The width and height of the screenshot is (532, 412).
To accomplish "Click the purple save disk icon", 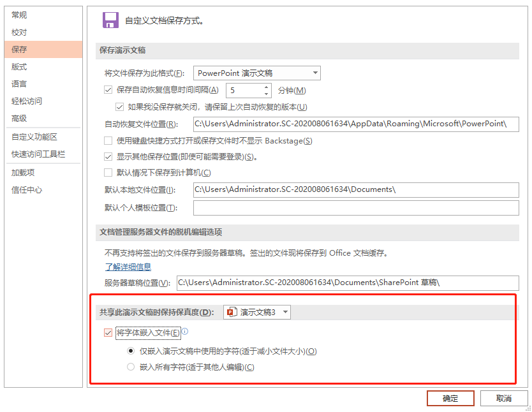I will tap(110, 20).
